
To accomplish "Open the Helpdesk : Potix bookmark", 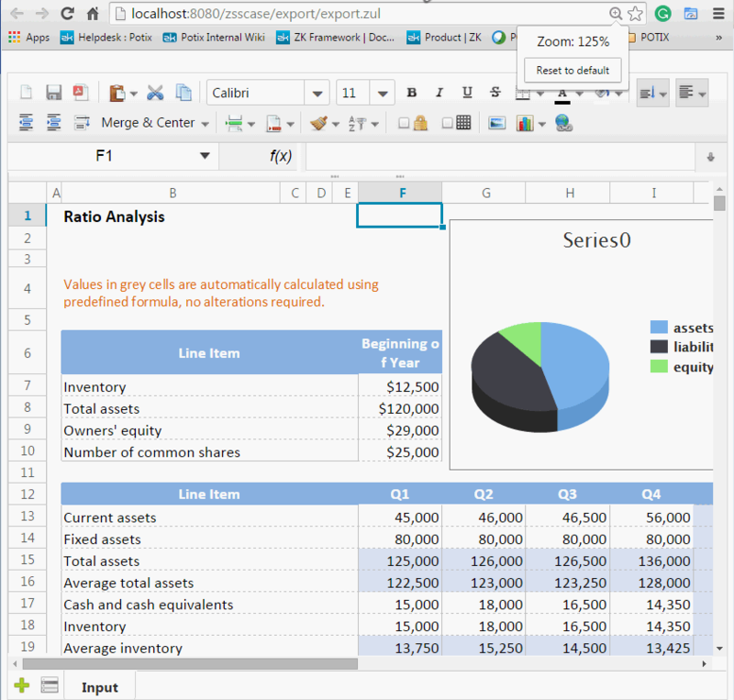I will (x=100, y=38).
